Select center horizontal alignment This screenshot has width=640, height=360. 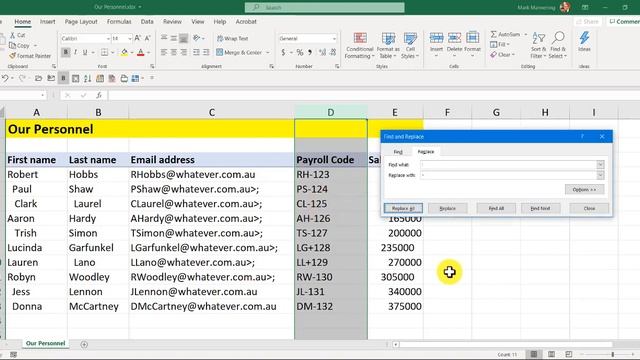[174, 52]
